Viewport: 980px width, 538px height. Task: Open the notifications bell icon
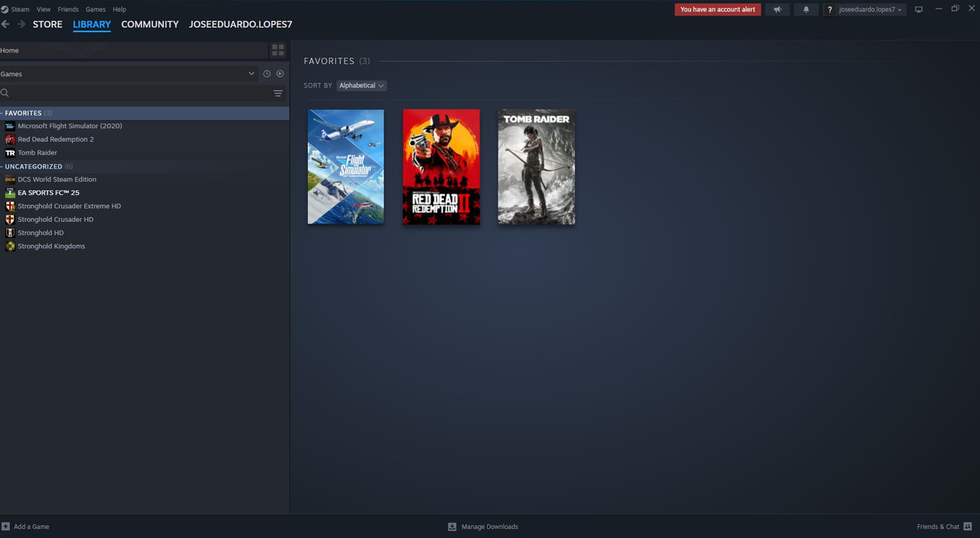[x=805, y=9]
